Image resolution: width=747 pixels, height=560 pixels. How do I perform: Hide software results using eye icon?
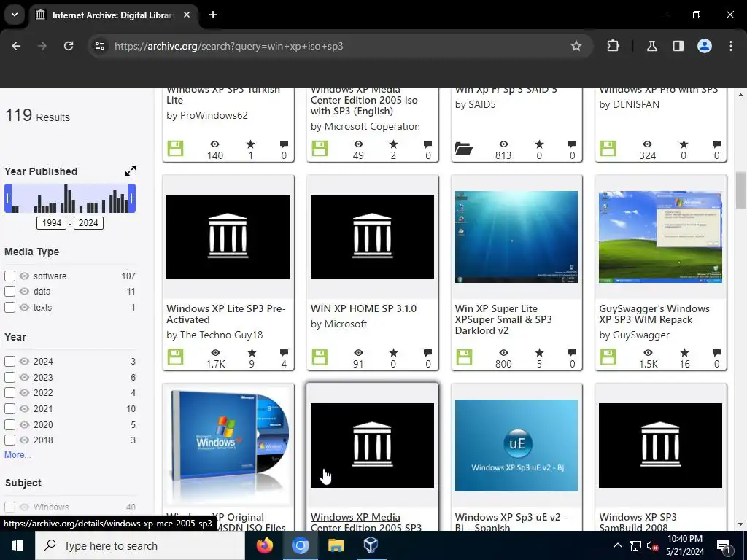click(24, 276)
